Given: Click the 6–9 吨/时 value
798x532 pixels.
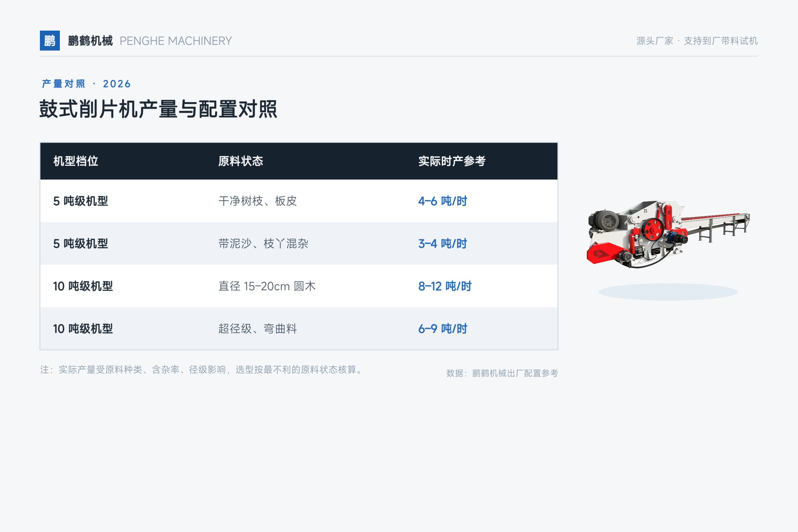Looking at the screenshot, I should click(443, 329).
